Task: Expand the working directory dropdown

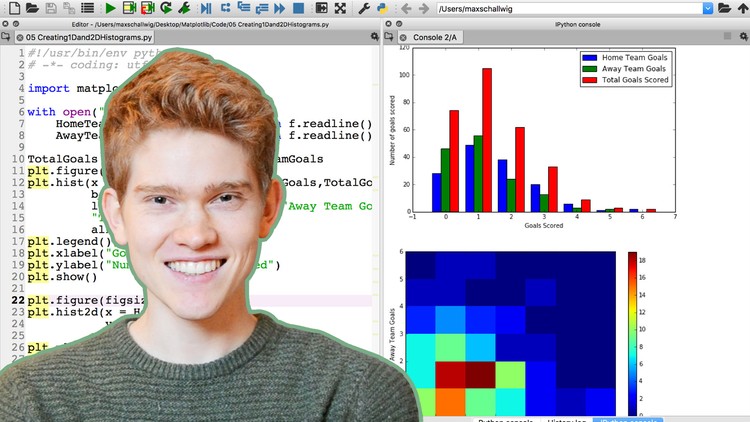Action: 707,8
